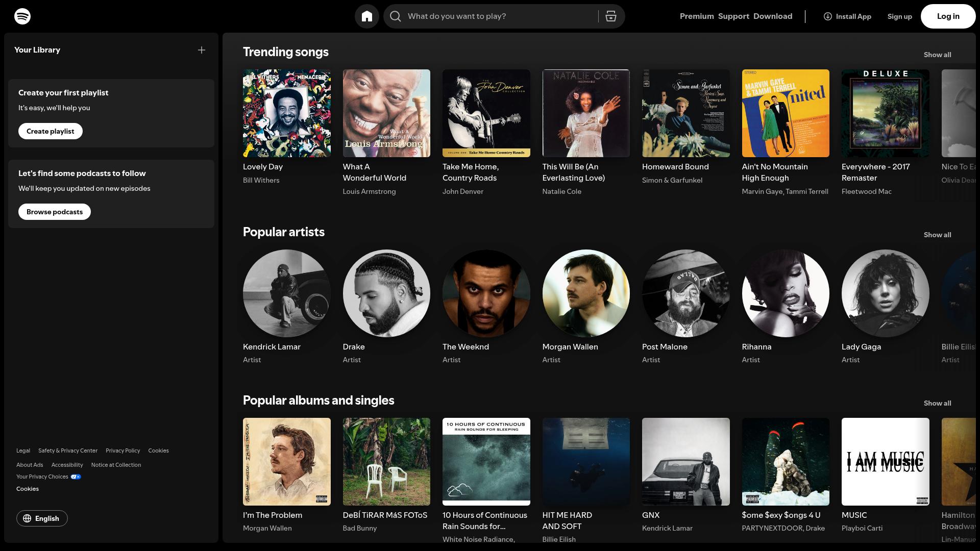Screen dimensions: 980x551
Task: Open Rihanna artist photo
Action: point(786,293)
